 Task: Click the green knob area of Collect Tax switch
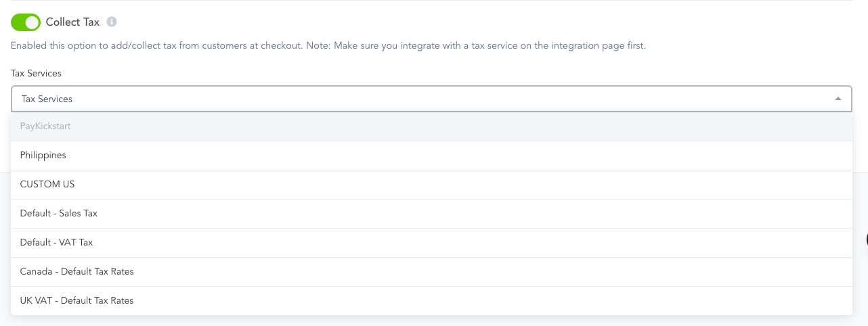(x=32, y=22)
